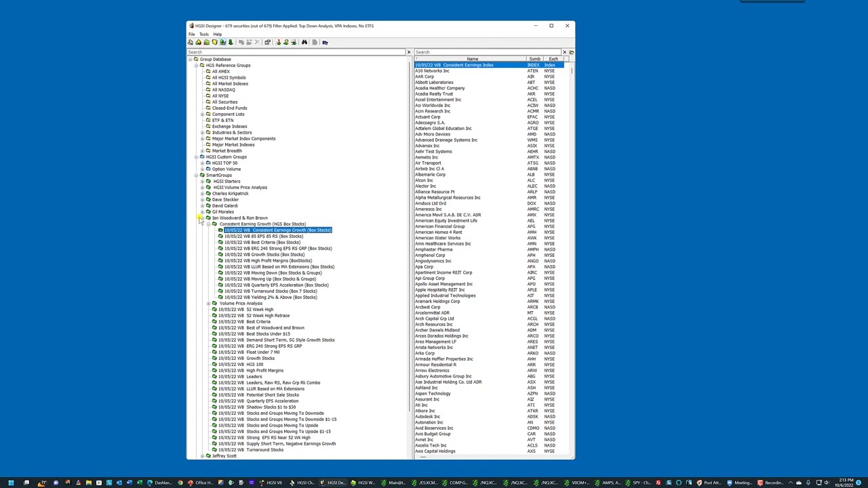868x488 pixels.
Task: Clear the right search box with X
Action: click(x=564, y=52)
